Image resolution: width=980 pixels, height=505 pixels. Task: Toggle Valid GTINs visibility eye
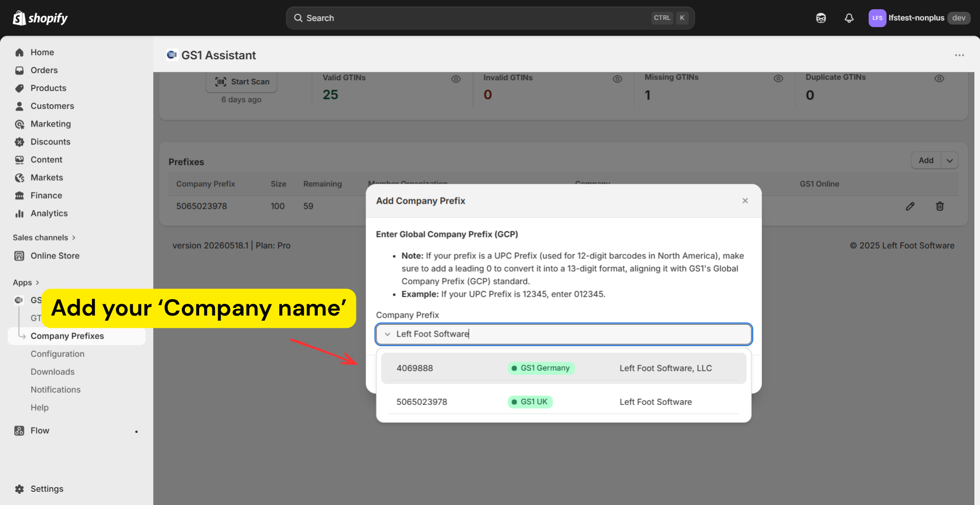(456, 79)
